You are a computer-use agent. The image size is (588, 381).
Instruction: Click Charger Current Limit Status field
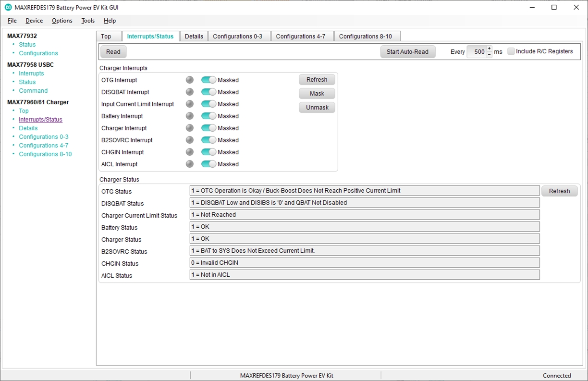click(365, 215)
